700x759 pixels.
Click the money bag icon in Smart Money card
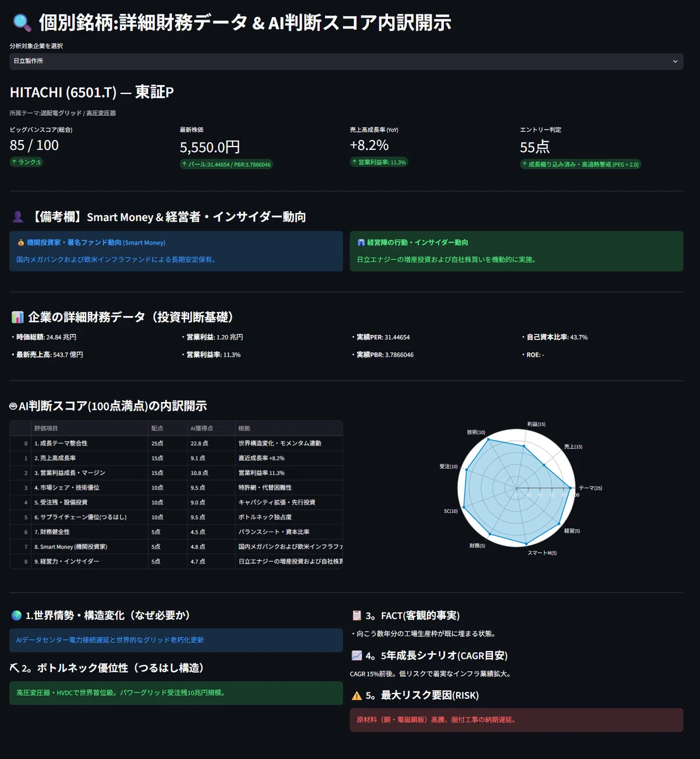[21, 243]
